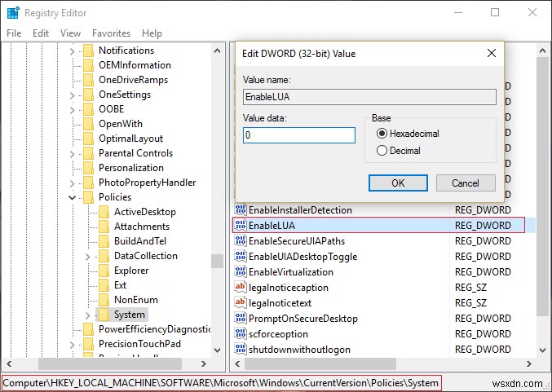
Task: Open the View menu
Action: 70,33
